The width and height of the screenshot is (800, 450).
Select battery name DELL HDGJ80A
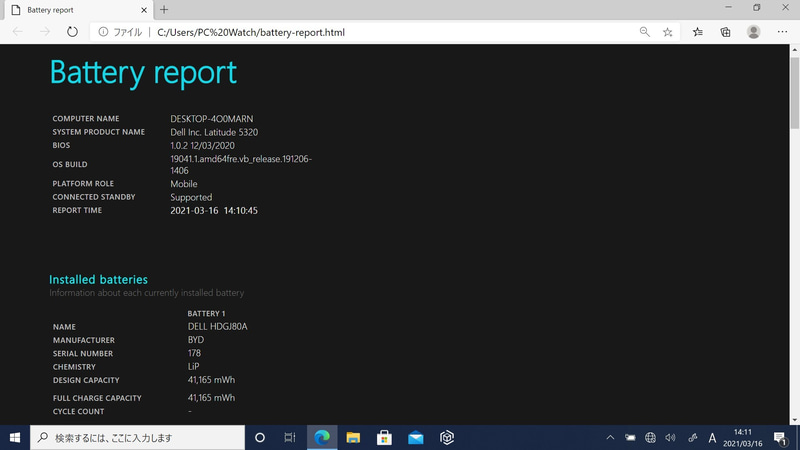click(x=217, y=327)
